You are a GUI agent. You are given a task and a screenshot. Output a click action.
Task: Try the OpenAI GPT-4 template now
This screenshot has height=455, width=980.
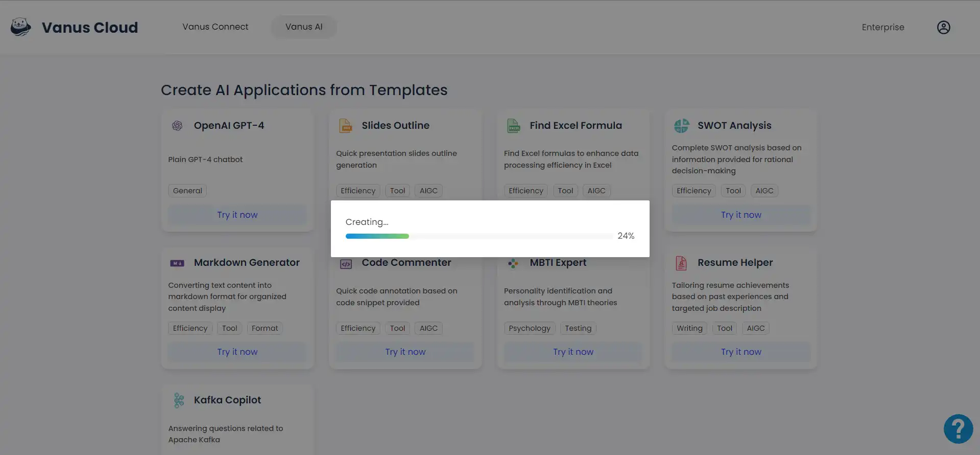237,215
